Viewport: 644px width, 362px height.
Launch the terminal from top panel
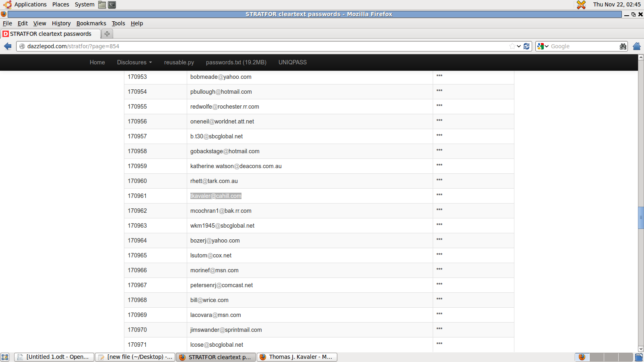[112, 5]
